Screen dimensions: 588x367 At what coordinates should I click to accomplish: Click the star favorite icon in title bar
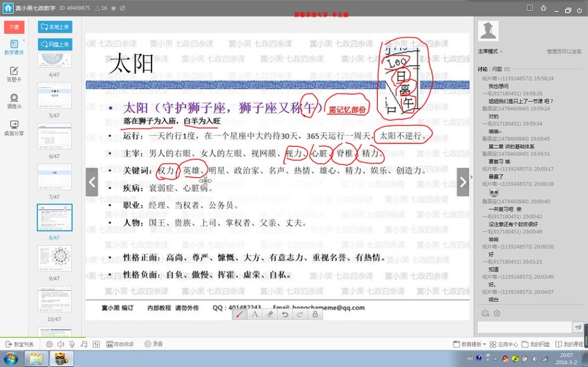pyautogui.click(x=113, y=8)
